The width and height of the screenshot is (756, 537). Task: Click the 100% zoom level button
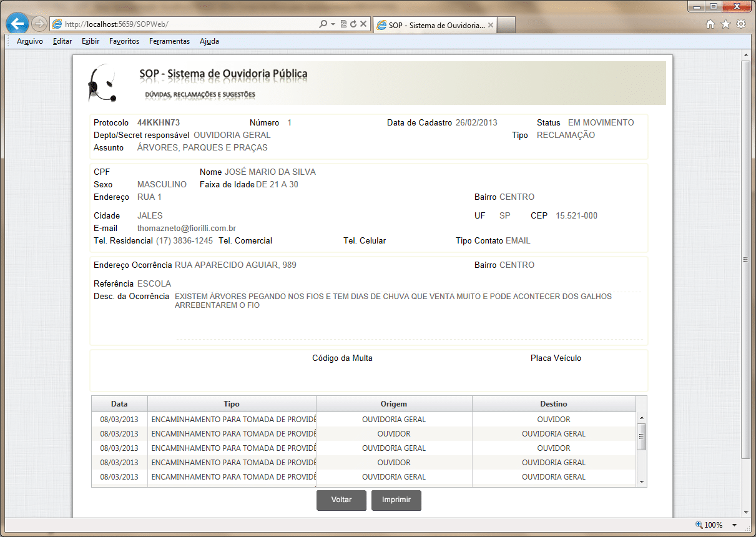709,525
